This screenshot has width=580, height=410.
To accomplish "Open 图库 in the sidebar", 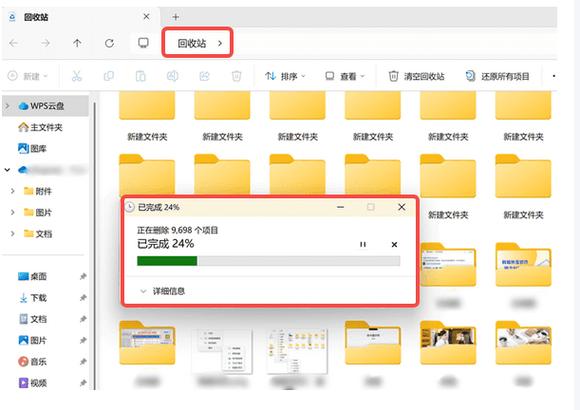I will point(32,149).
